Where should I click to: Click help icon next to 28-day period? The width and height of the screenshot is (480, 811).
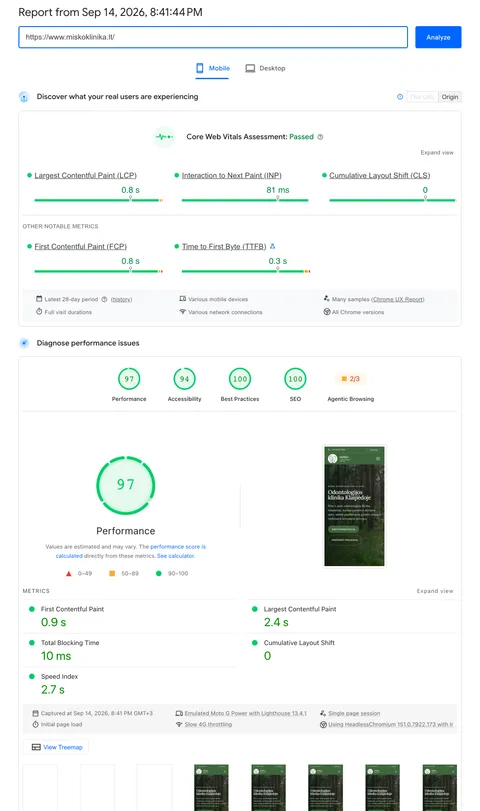[x=104, y=299]
